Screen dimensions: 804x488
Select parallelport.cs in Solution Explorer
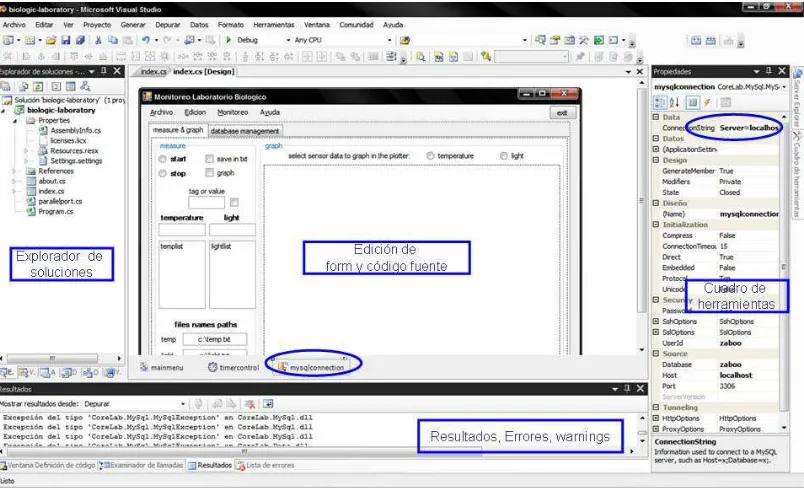[60, 201]
